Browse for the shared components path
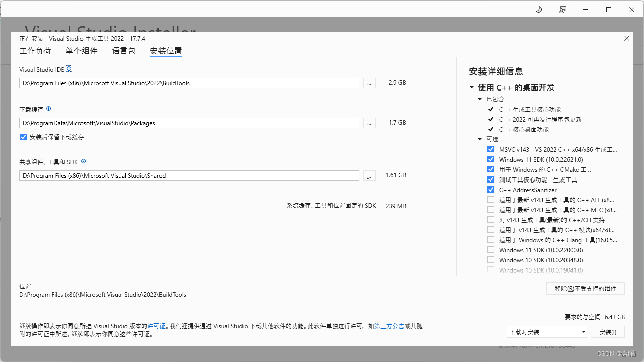The width and height of the screenshot is (644, 362). (x=369, y=176)
